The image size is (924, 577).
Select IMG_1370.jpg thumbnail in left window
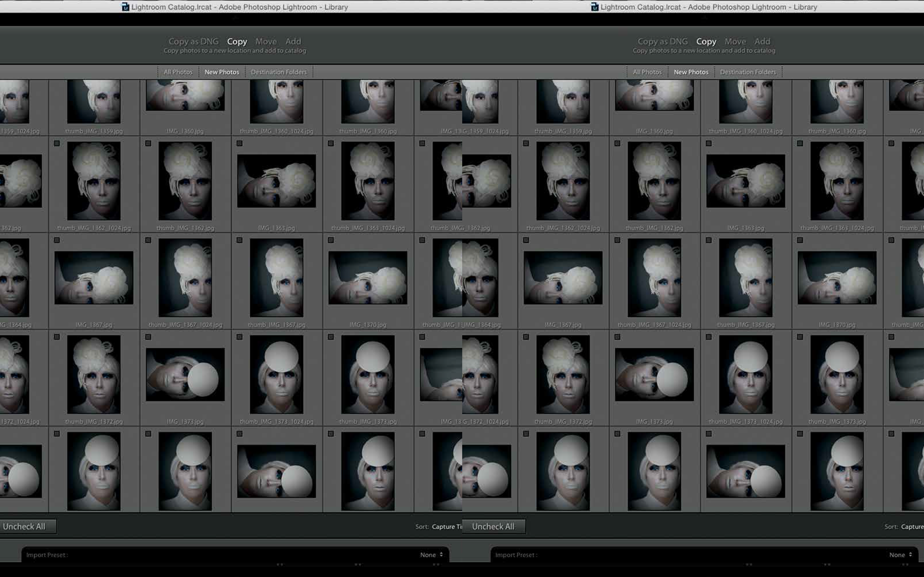[368, 278]
